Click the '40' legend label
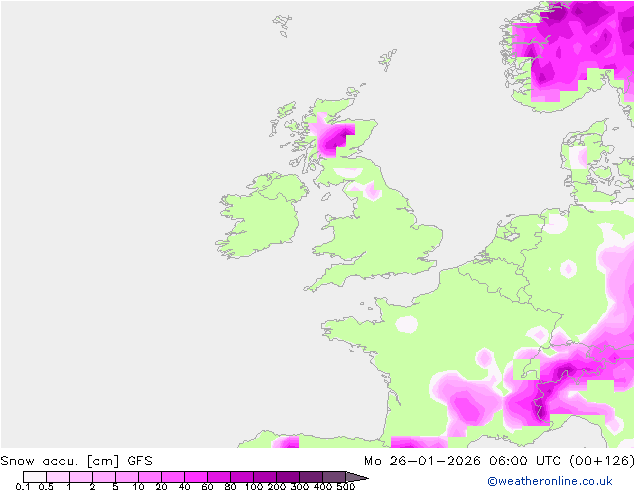 click(184, 486)
